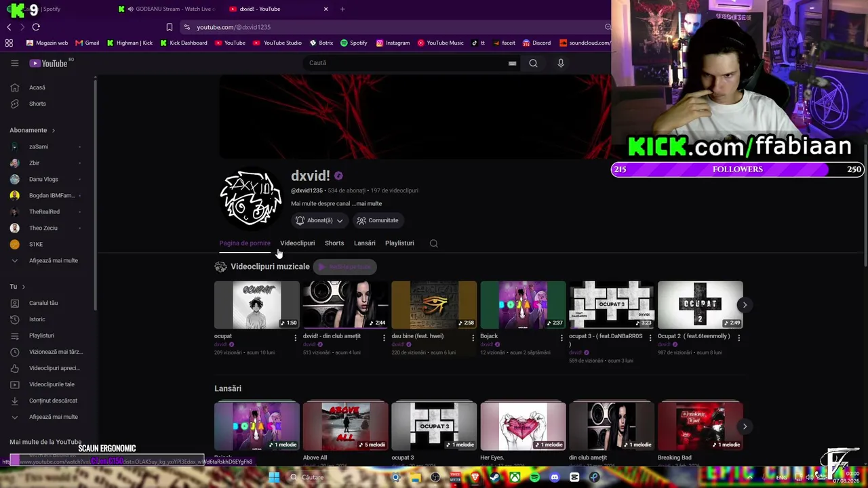Open the Botrix bookmark

click(321, 43)
